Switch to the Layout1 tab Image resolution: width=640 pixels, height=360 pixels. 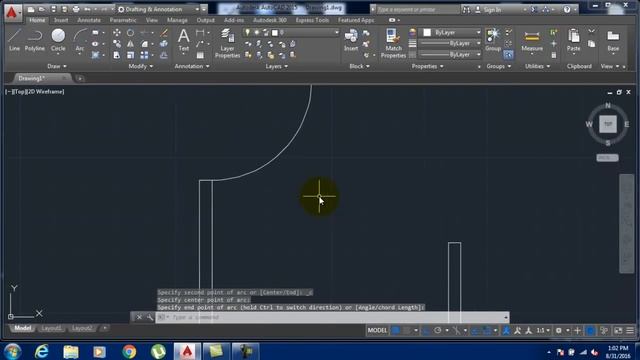tap(51, 328)
